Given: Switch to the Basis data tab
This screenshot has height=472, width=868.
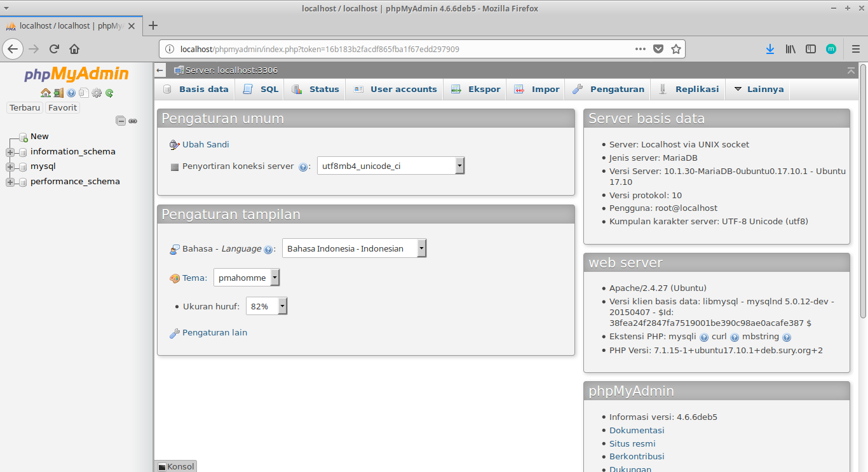Looking at the screenshot, I should [203, 89].
